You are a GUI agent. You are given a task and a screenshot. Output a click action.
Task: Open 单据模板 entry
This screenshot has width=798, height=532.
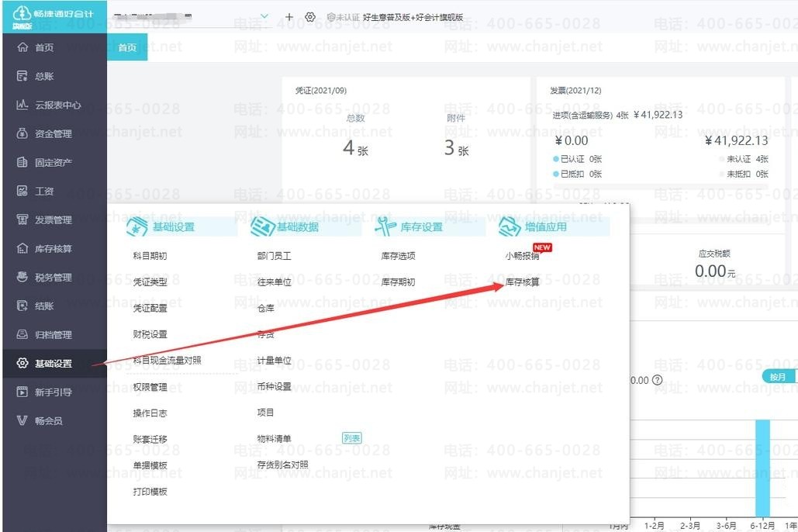pos(150,465)
